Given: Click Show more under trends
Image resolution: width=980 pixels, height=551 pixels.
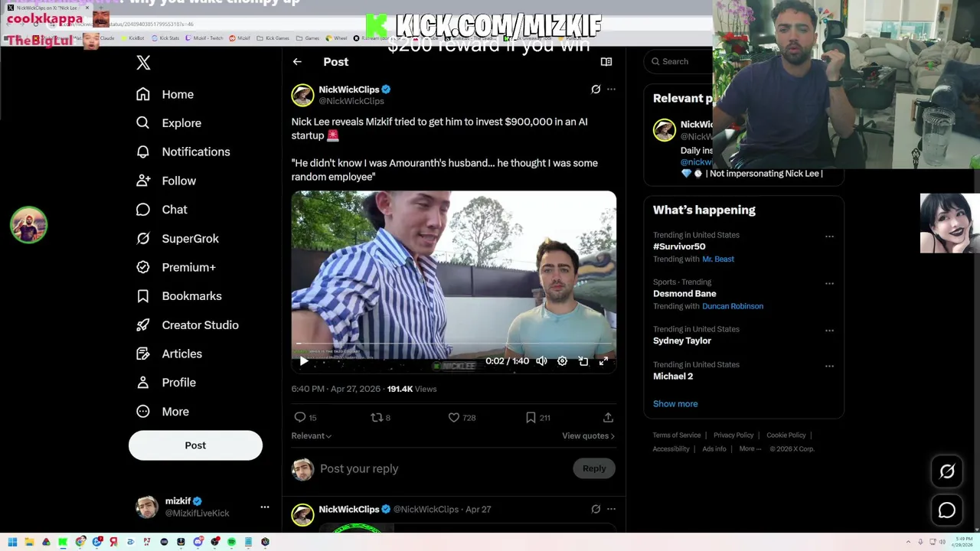Looking at the screenshot, I should (x=675, y=404).
